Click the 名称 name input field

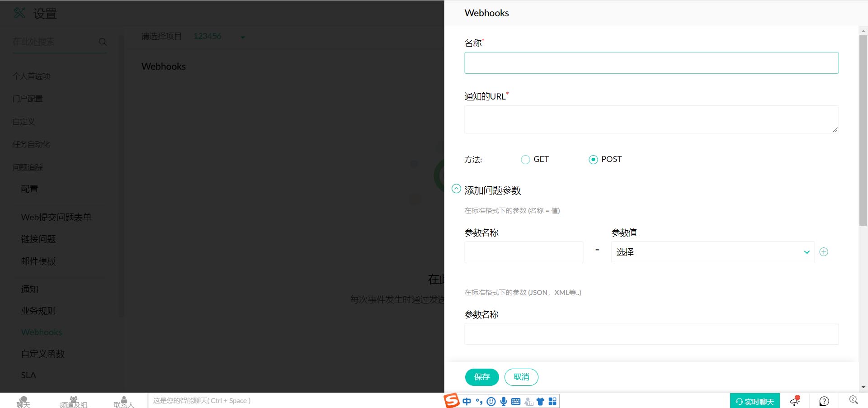[651, 63]
